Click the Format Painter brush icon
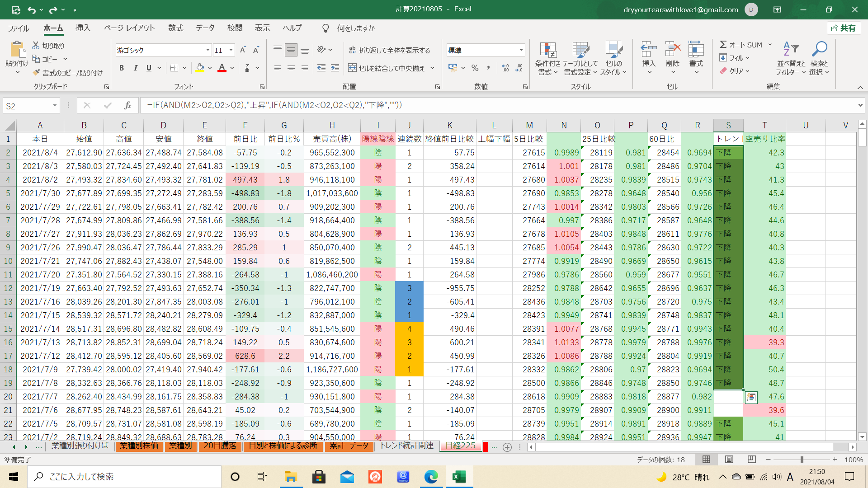This screenshot has width=868, height=488. 37,73
